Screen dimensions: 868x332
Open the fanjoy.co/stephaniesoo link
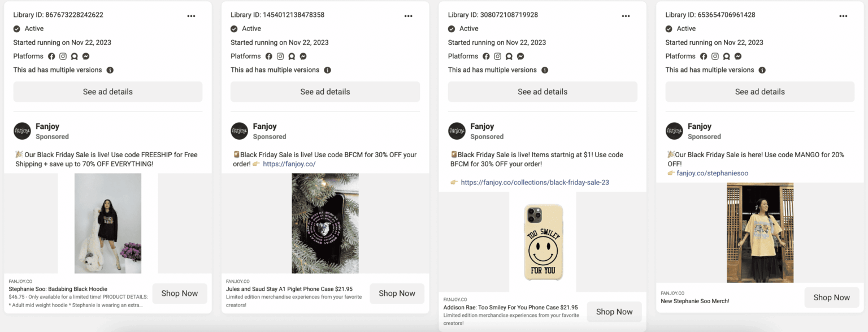pos(712,173)
